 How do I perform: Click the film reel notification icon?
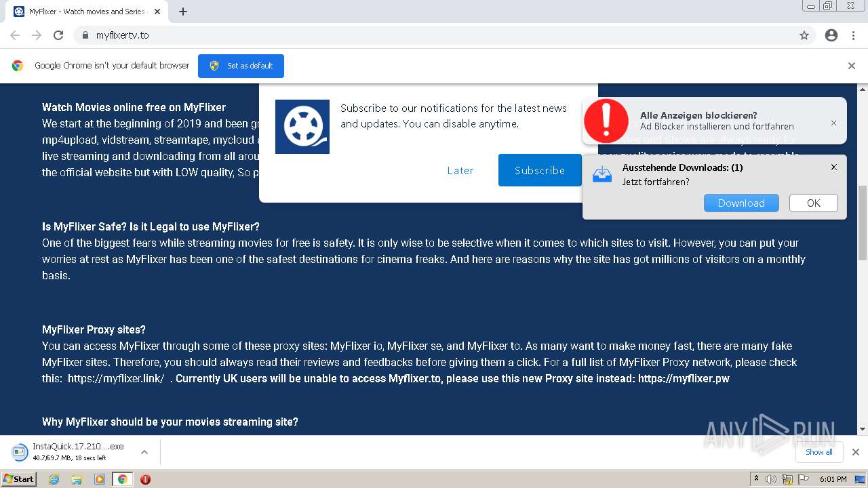click(302, 127)
